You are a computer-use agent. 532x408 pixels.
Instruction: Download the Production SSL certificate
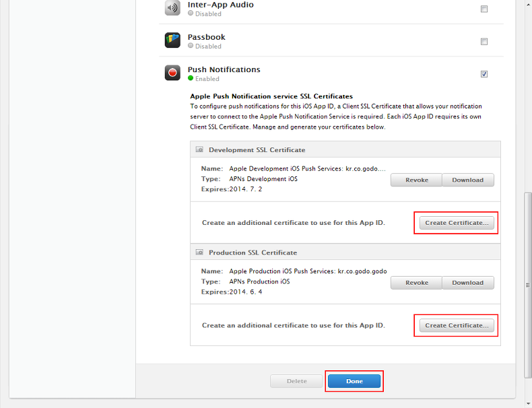pyautogui.click(x=468, y=283)
